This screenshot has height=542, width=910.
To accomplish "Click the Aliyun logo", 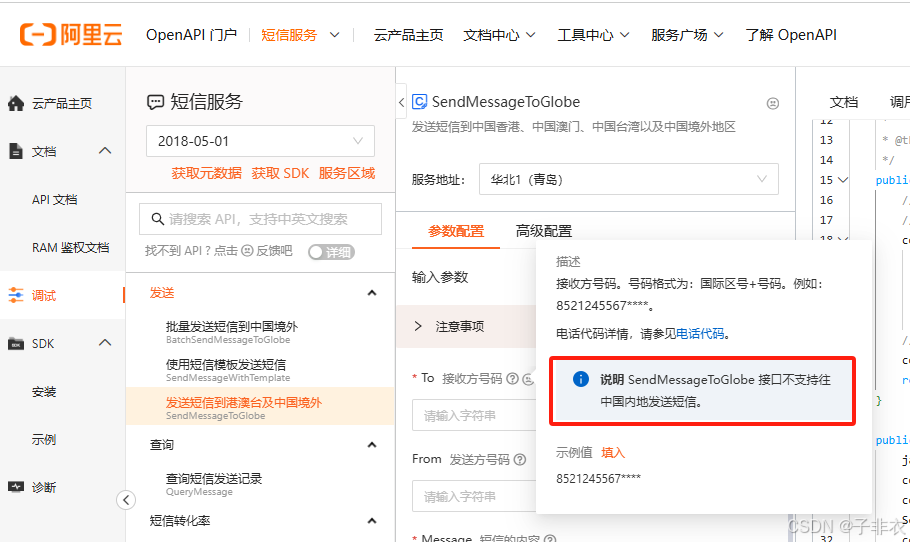I will point(71,35).
